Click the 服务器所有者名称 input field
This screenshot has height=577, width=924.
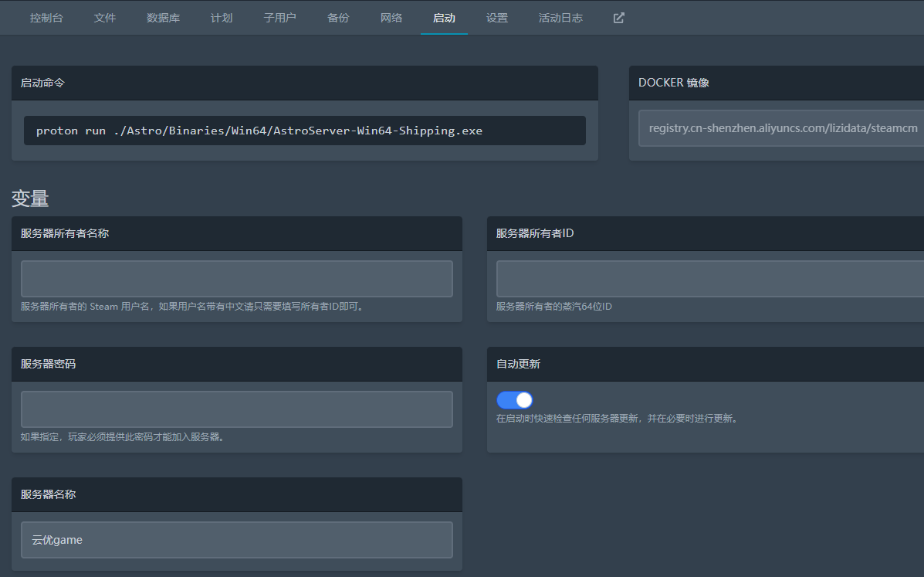(236, 279)
